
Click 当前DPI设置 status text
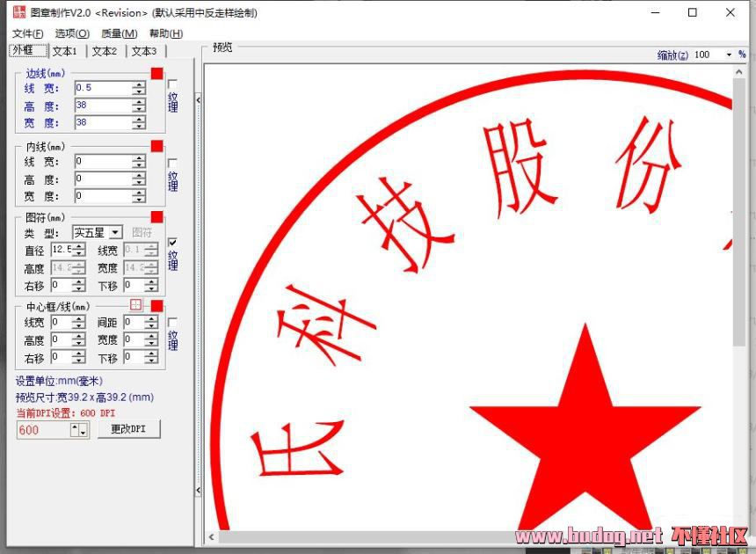click(66, 413)
